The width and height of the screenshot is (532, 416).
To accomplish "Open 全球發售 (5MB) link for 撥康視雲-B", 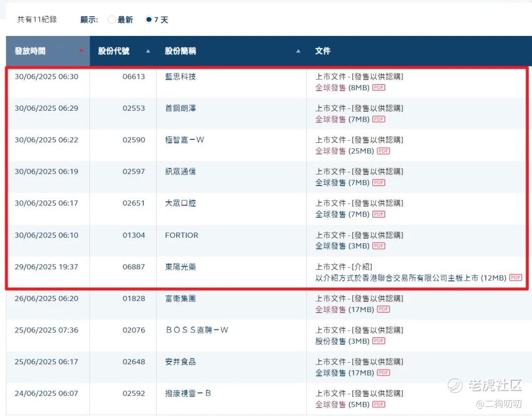I will click(x=342, y=405).
